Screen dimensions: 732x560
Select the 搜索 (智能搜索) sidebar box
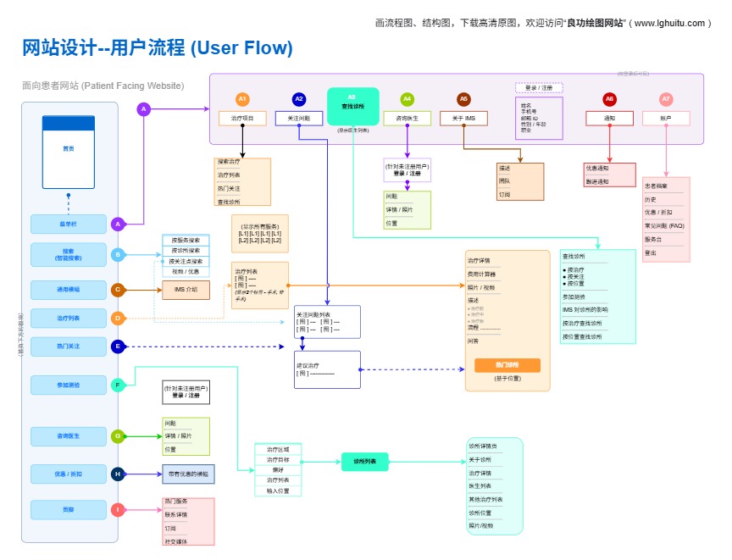click(69, 255)
